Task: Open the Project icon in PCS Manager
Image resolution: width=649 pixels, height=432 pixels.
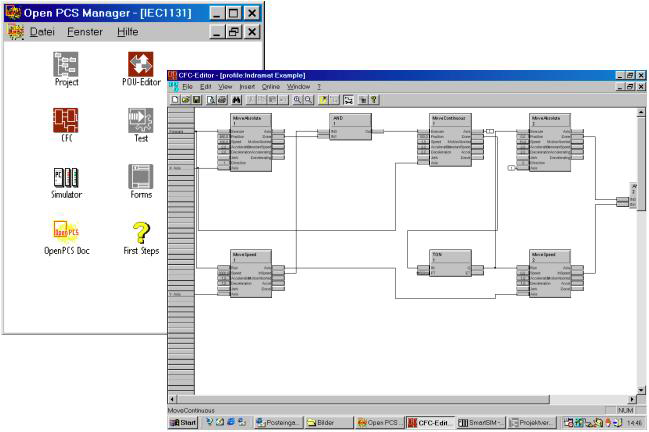Action: click(x=66, y=65)
